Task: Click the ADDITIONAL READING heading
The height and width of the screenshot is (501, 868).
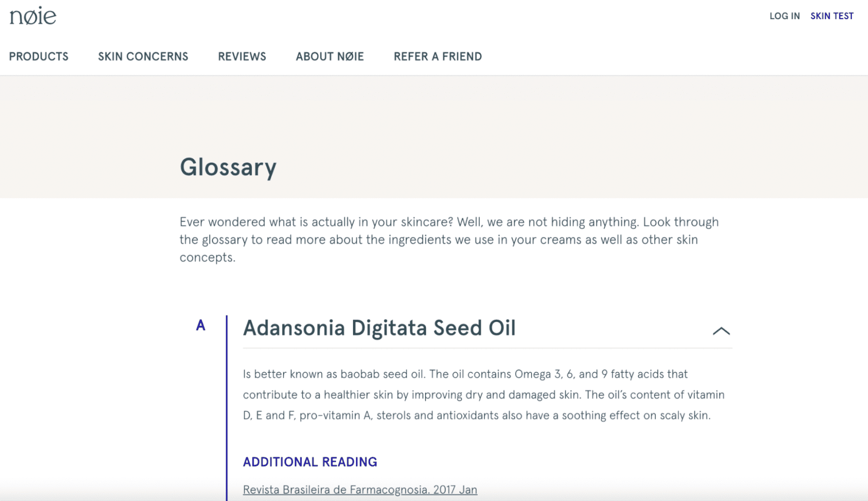Action: tap(310, 462)
